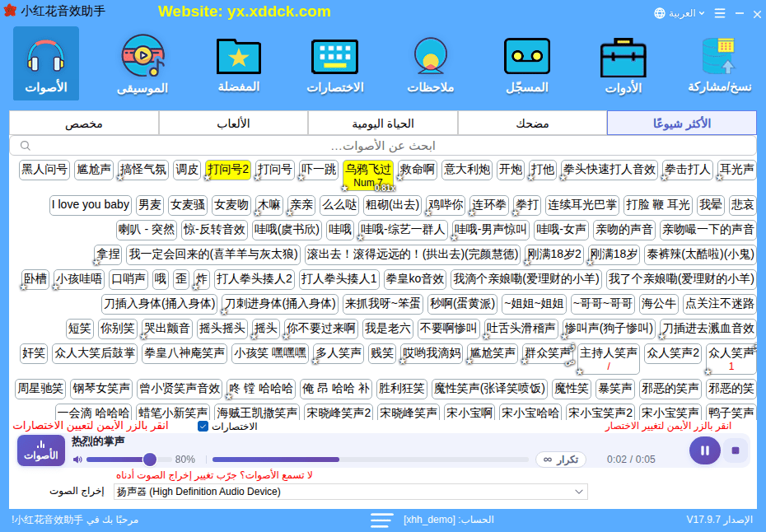Open the الموسيقى music section
This screenshot has width=766, height=532.
[142, 63]
